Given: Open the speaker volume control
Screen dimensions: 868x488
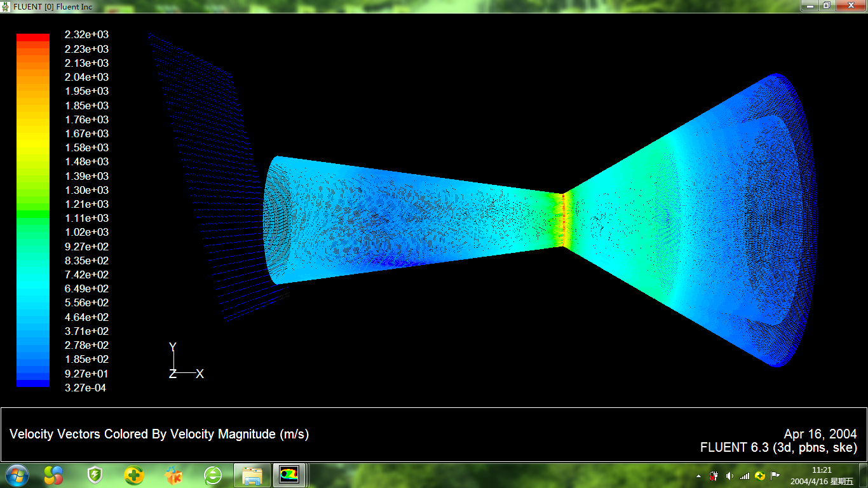Looking at the screenshot, I should point(729,476).
